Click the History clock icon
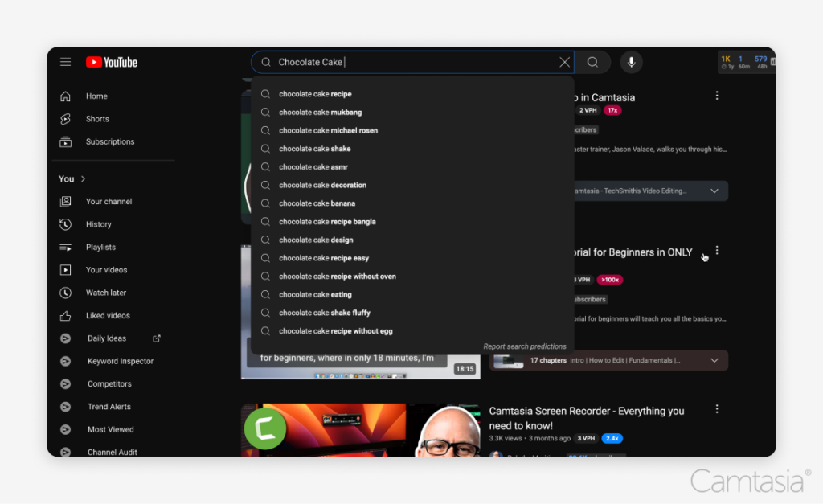The image size is (823, 504). 65,225
